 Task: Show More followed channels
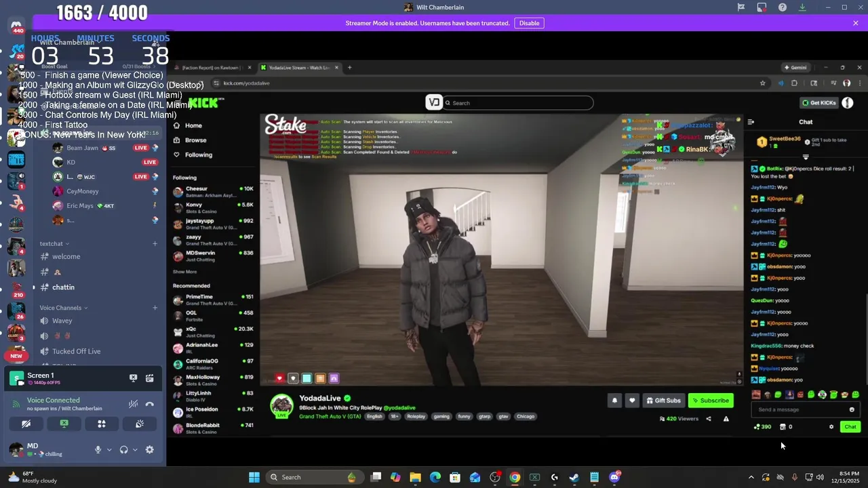coord(184,272)
